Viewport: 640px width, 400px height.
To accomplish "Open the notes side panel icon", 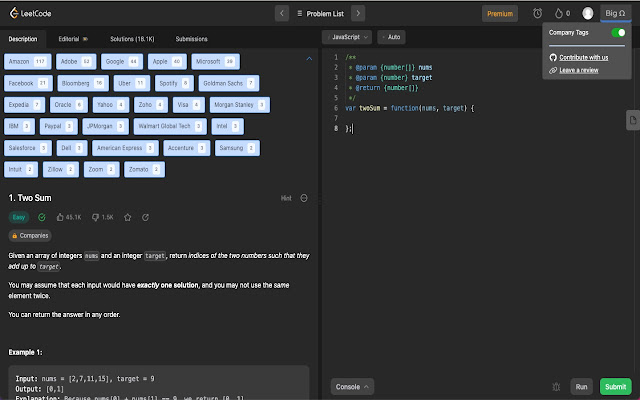I will (x=633, y=120).
